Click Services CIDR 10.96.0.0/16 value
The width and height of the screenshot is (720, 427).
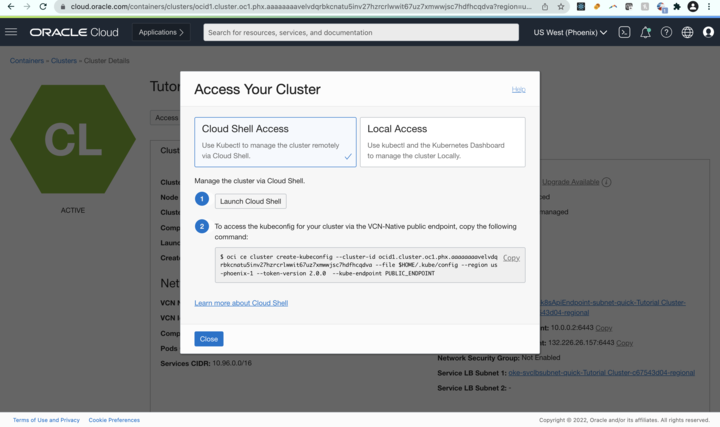(x=232, y=363)
